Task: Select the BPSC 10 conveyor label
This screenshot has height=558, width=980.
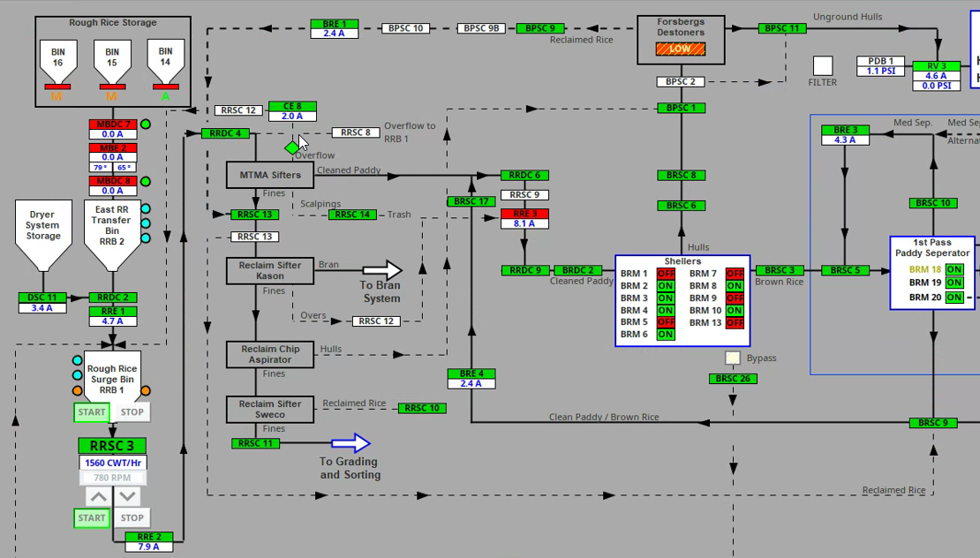Action: (x=405, y=28)
